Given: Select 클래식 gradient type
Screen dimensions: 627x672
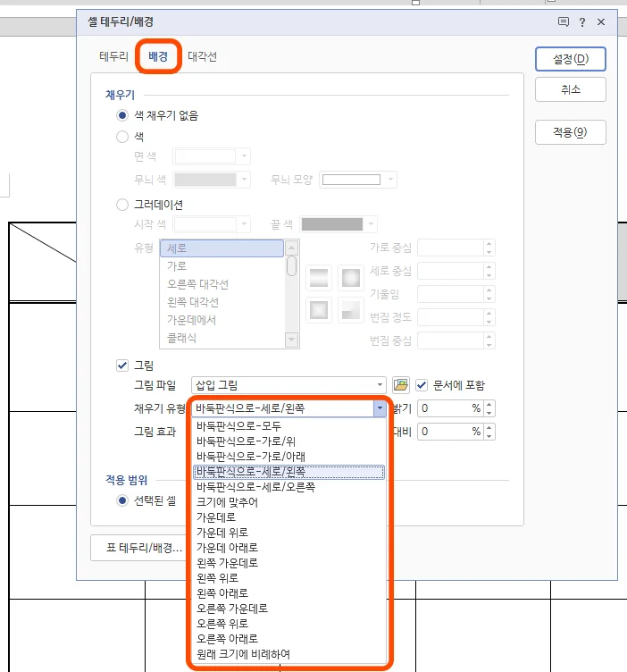Looking at the screenshot, I should coord(222,338).
